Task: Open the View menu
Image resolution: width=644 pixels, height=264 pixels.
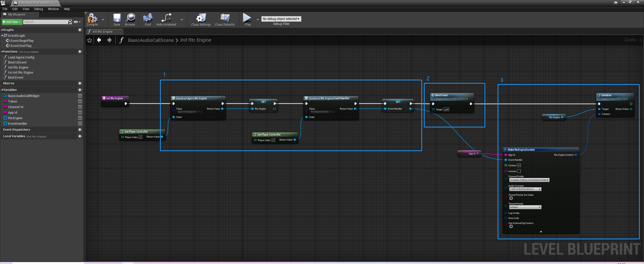Action: (26, 9)
